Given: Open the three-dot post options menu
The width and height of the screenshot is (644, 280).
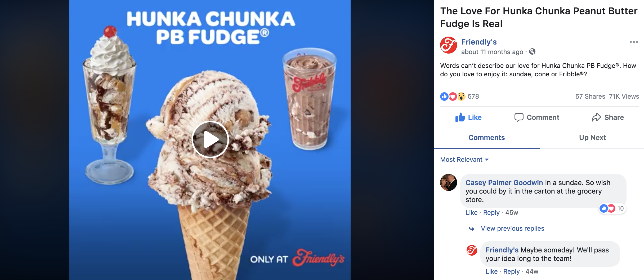Looking at the screenshot, I should pyautogui.click(x=634, y=42).
